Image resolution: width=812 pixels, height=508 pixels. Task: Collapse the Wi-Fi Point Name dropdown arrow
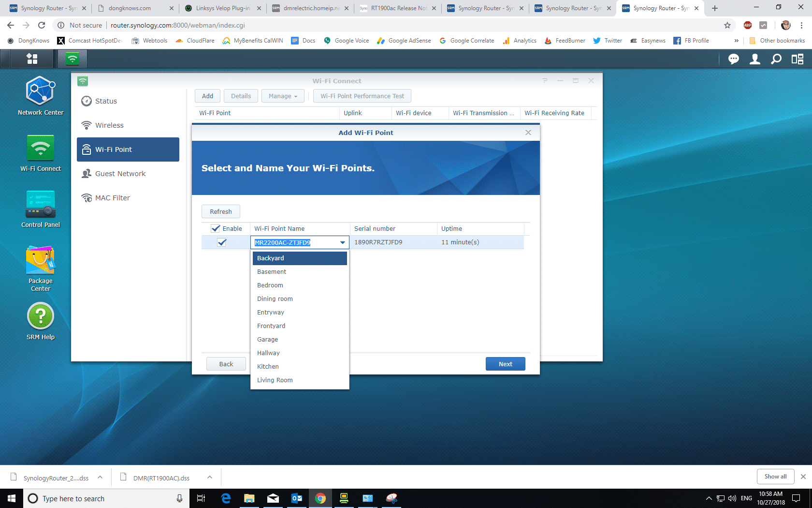tap(342, 242)
